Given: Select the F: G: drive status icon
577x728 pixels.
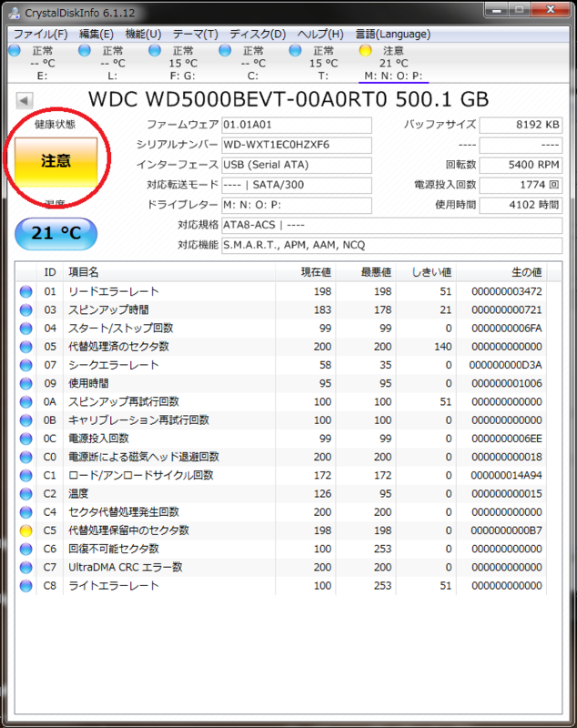Looking at the screenshot, I should coord(155,50).
